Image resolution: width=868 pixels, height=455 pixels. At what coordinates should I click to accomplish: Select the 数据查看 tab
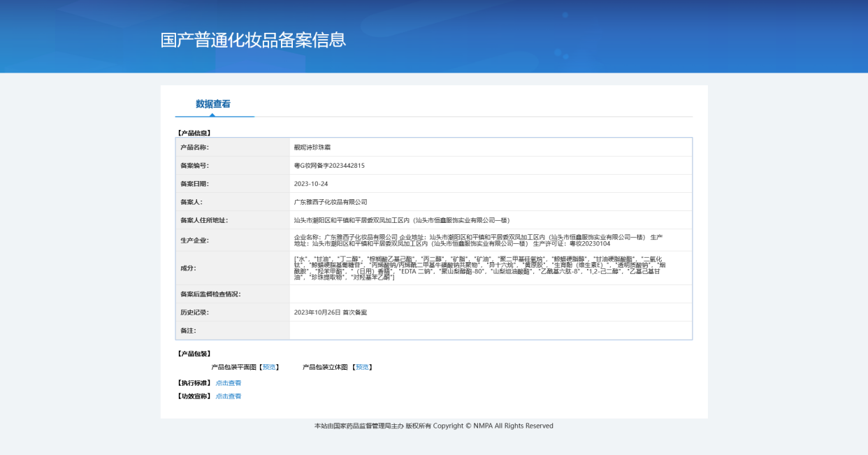coord(213,103)
